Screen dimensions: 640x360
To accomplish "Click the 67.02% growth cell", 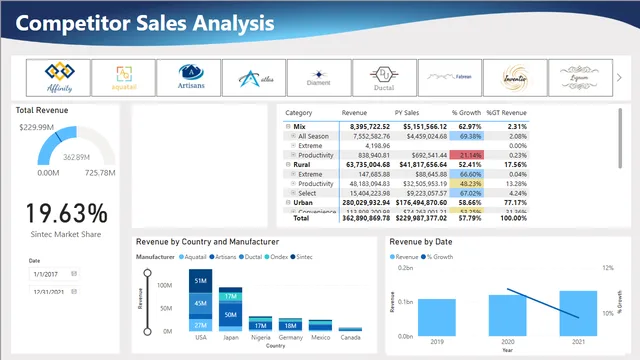I will click(467, 193).
